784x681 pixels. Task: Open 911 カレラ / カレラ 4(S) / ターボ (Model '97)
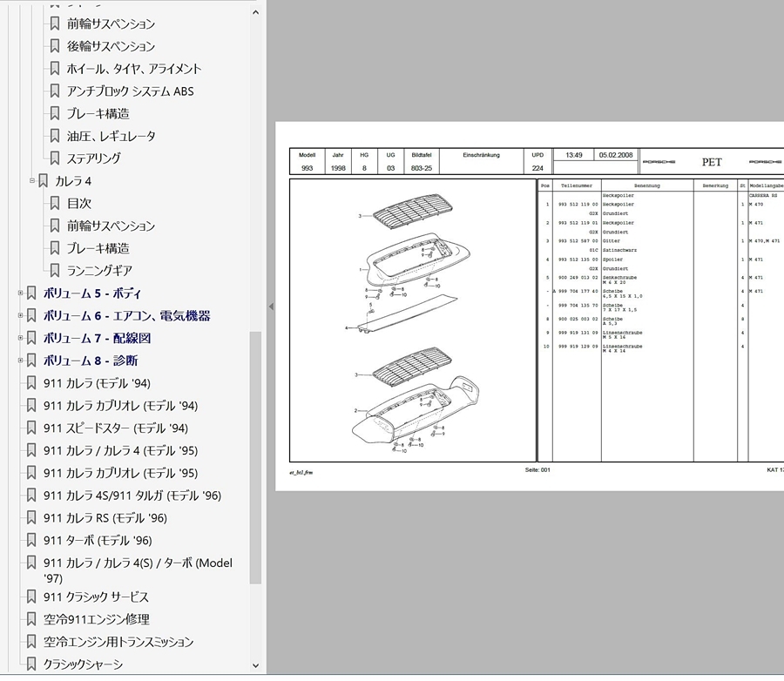138,570
